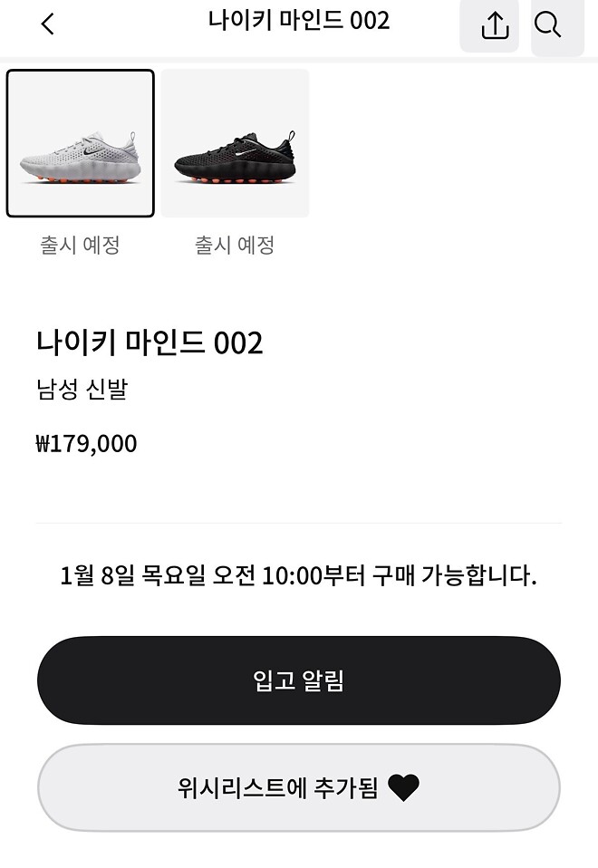Tap the back arrow to go back
Image resolution: width=598 pixels, height=868 pixels.
pos(47,25)
